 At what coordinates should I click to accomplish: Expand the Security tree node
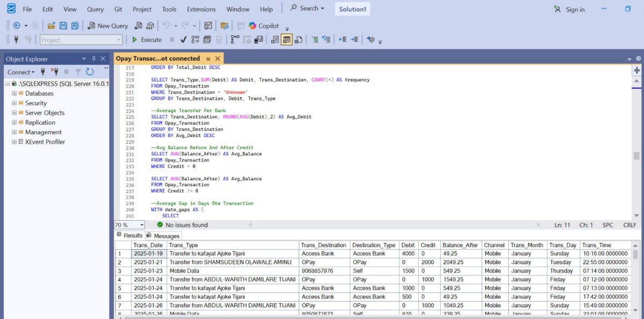(x=14, y=103)
